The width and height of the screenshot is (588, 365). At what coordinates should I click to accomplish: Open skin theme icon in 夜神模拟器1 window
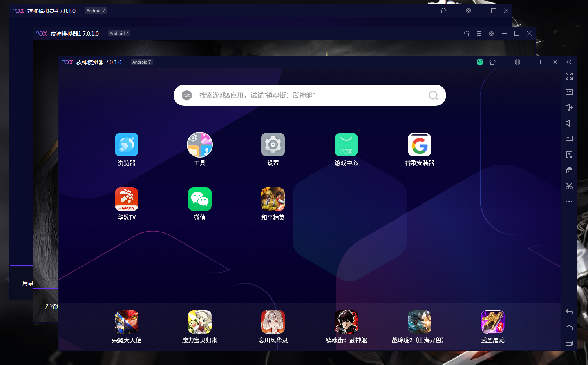467,34
